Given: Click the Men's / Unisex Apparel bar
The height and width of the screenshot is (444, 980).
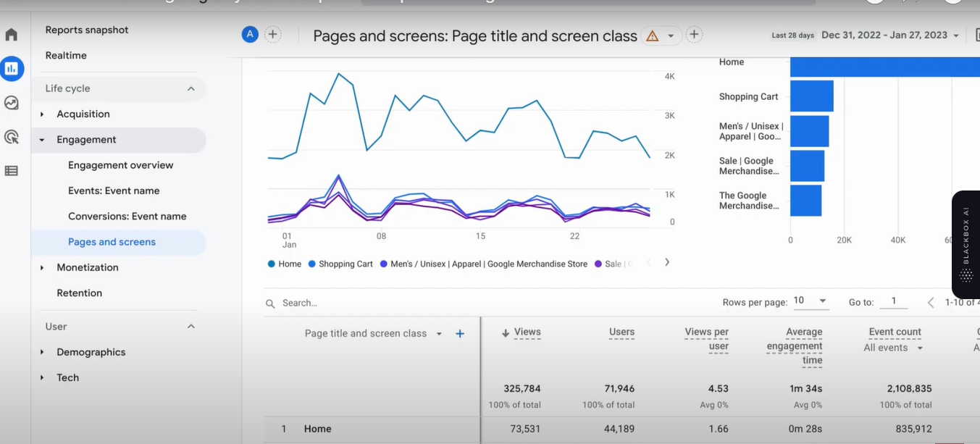Looking at the screenshot, I should click(x=810, y=131).
